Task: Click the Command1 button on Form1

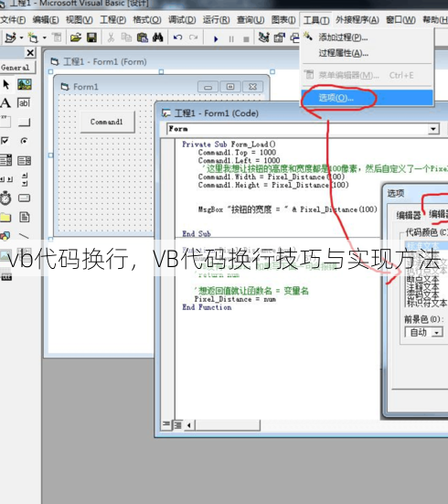Action: pyautogui.click(x=107, y=122)
